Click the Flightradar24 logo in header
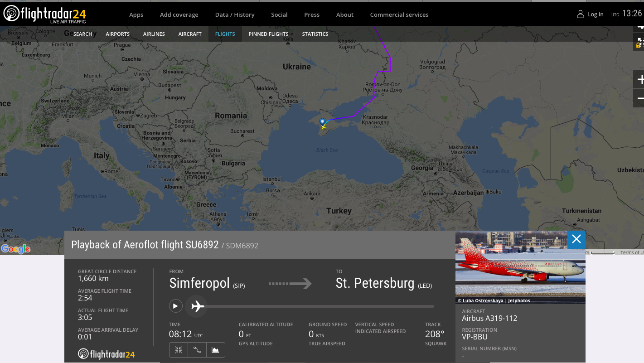 [x=44, y=15]
